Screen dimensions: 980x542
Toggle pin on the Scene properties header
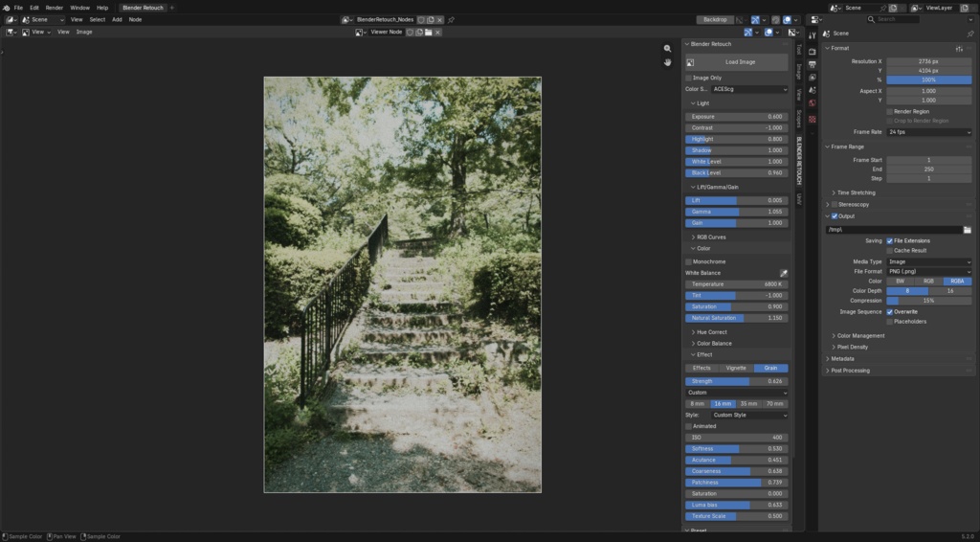(x=970, y=34)
